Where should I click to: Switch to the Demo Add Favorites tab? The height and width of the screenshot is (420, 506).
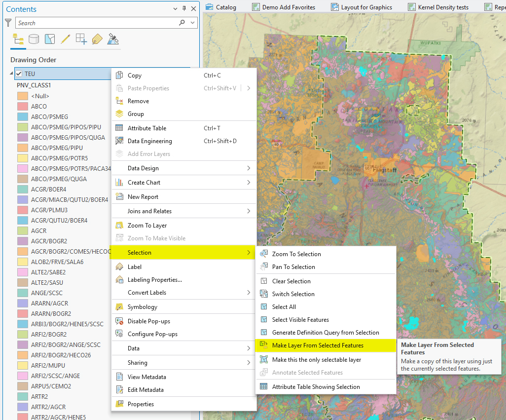284,7
